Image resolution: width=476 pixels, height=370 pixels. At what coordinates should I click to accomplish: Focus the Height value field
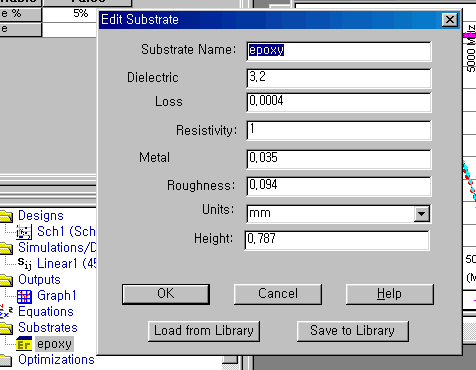(x=337, y=240)
